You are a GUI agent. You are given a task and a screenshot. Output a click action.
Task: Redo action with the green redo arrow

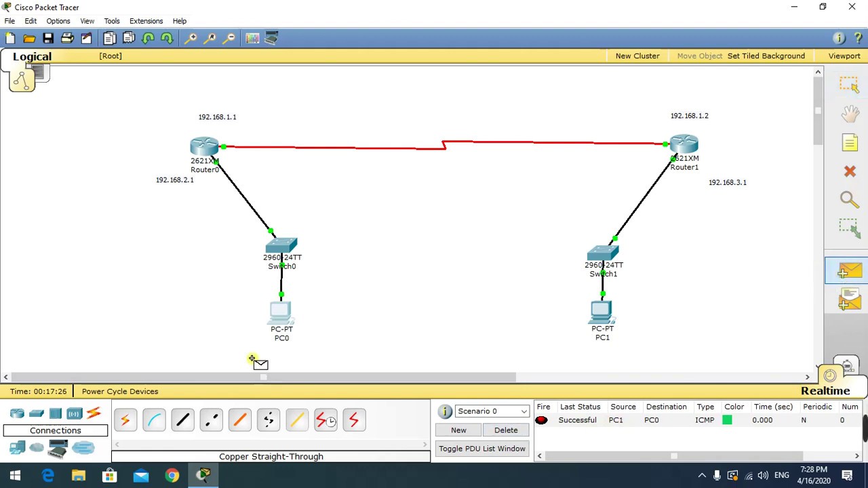[x=167, y=39]
